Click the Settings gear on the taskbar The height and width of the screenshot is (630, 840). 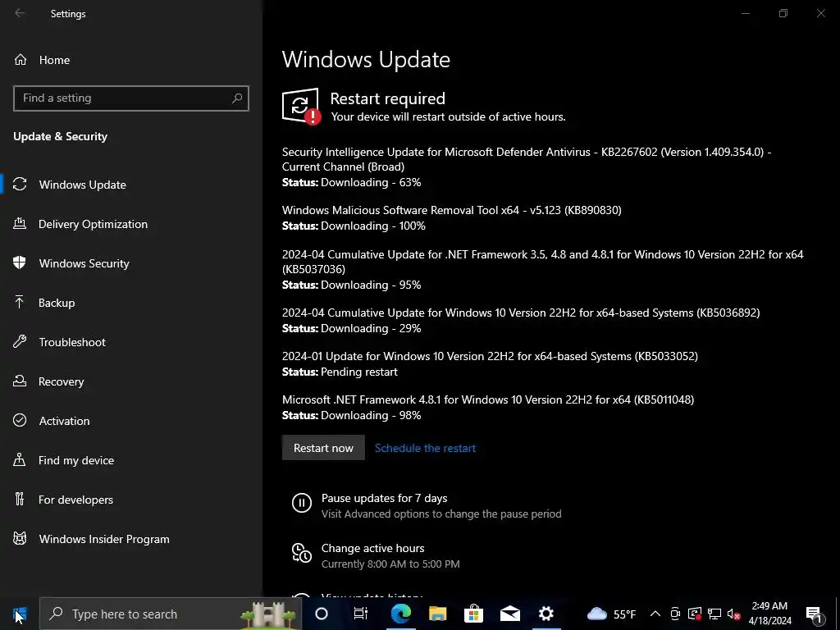[546, 614]
